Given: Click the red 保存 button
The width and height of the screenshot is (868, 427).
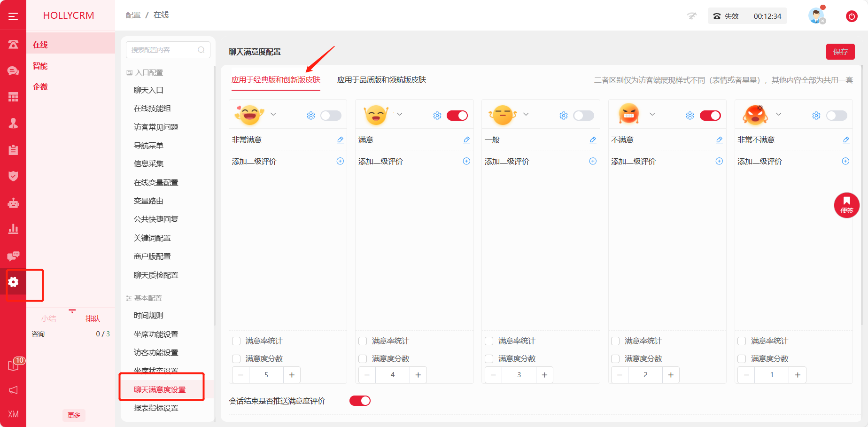Looking at the screenshot, I should coord(840,52).
